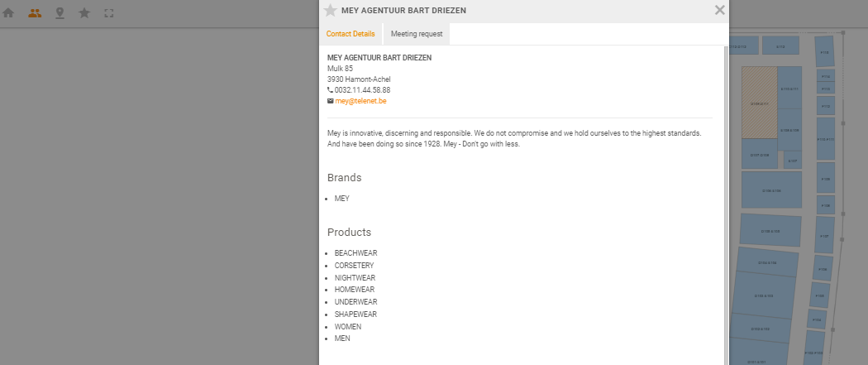Select UNDERWEAR in the products list
The width and height of the screenshot is (868, 365).
[356, 302]
